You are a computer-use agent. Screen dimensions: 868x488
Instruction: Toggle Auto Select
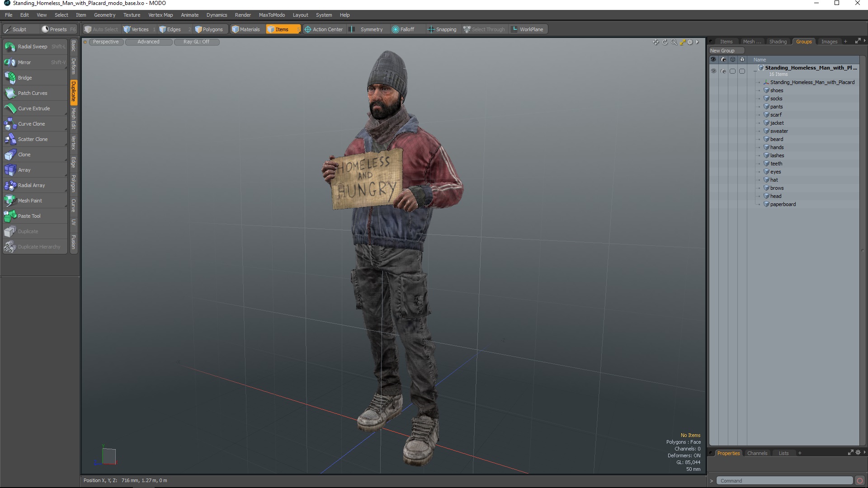pos(102,29)
